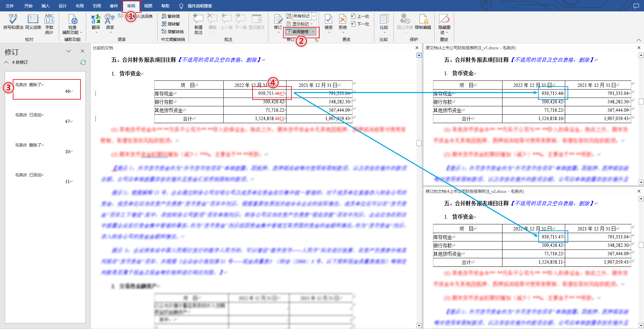Screen dimensions: 644x329
Task: Click the Restrict Editing (限制编辑) icon
Action: coord(423,21)
